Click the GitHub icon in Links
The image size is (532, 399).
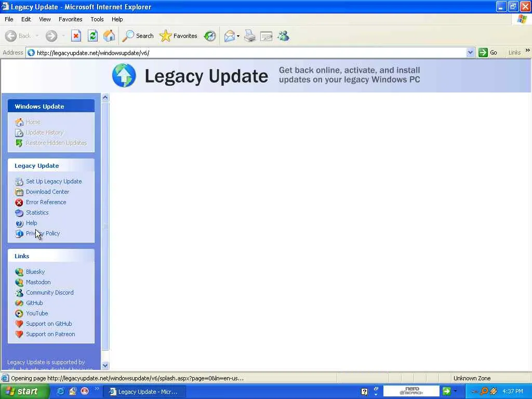pyautogui.click(x=19, y=303)
